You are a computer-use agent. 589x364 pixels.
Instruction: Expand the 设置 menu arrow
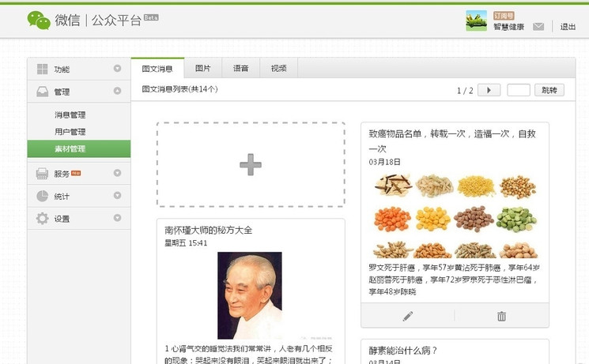(117, 218)
